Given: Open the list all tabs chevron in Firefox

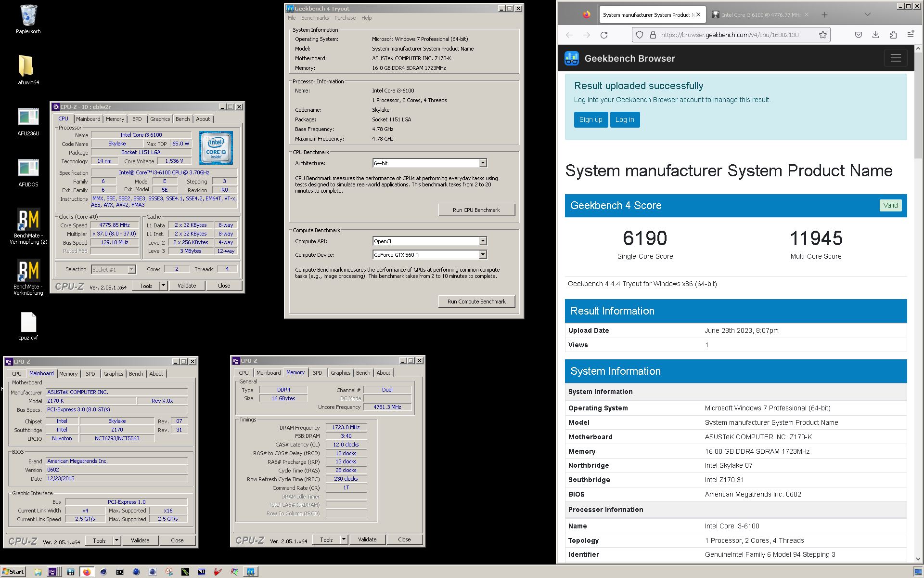Looking at the screenshot, I should pyautogui.click(x=867, y=14).
